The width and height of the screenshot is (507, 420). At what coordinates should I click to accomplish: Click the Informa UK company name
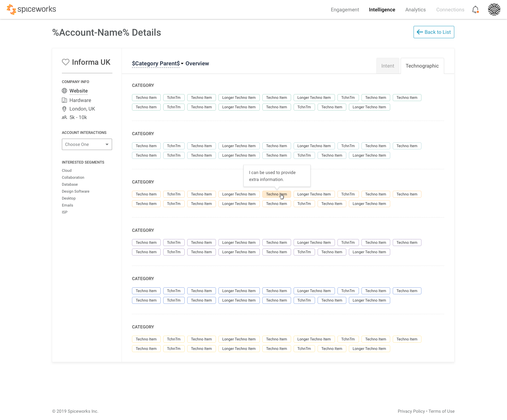[x=91, y=62]
